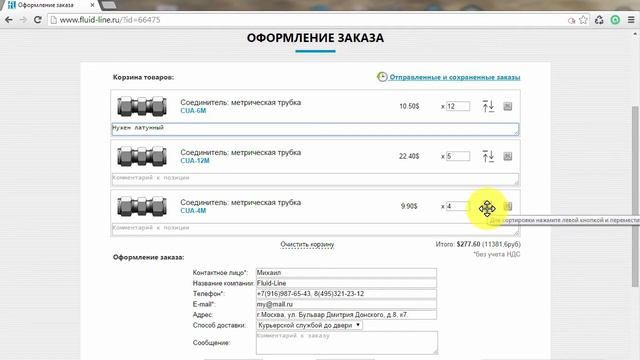Click the CUA-6M product thumbnail
This screenshot has width=640, height=360.
pos(142,106)
